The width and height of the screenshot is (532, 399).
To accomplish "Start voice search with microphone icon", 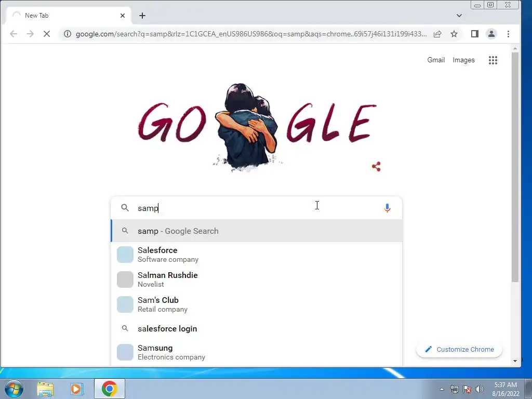I will point(387,208).
